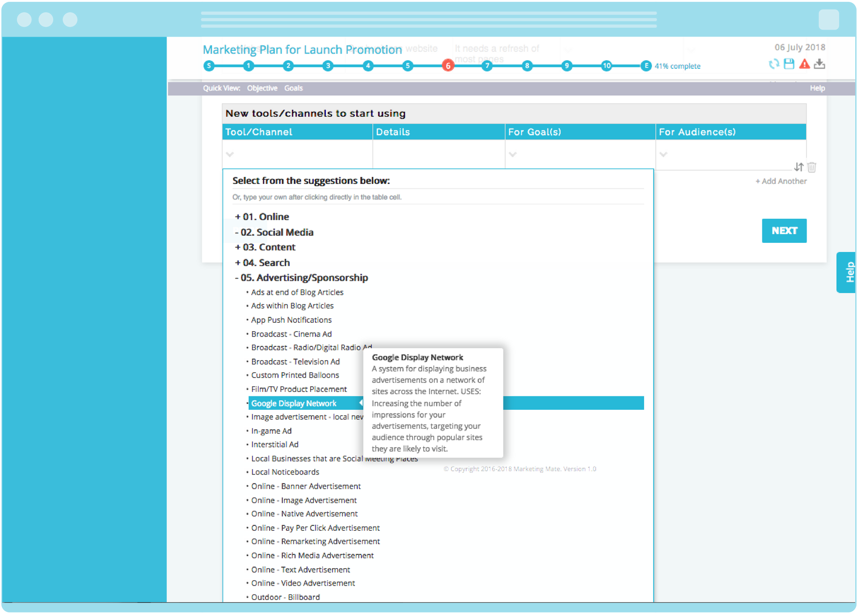
Task: Click the + Add Another link
Action: [781, 181]
